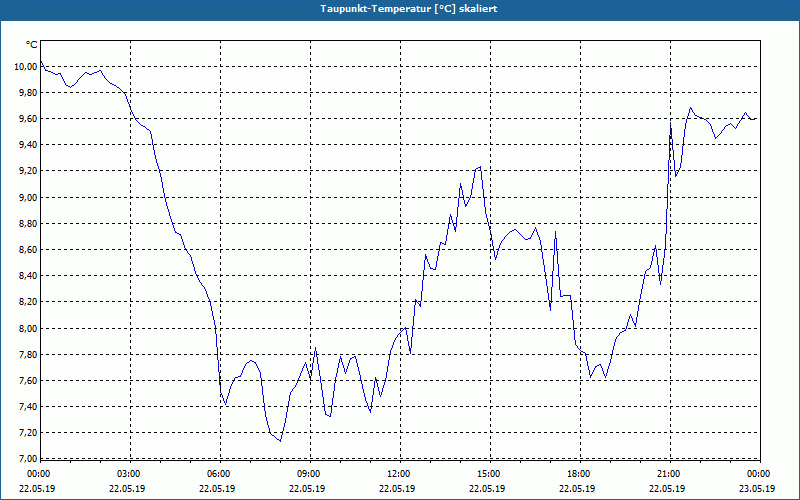
Task: Click the 09:00 time label
Action: 310,473
